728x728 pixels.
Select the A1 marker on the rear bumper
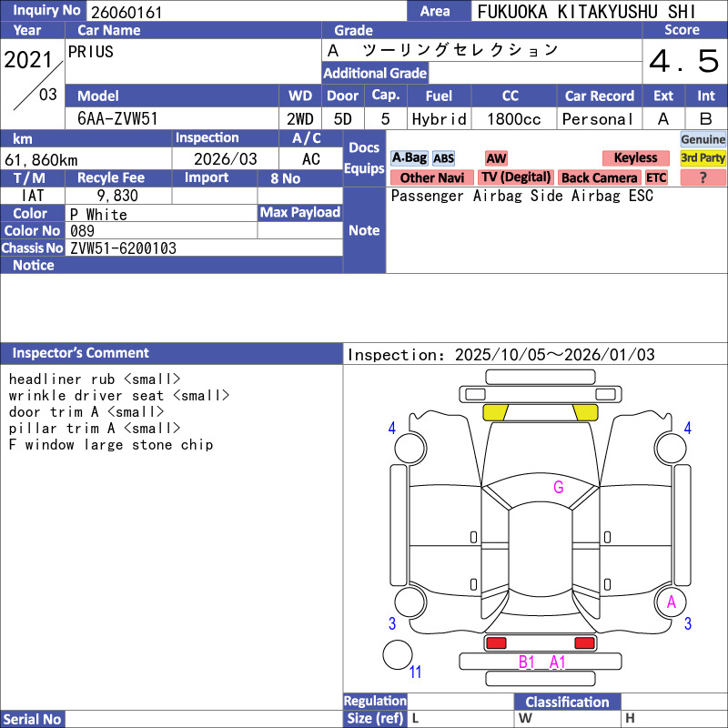(x=558, y=662)
